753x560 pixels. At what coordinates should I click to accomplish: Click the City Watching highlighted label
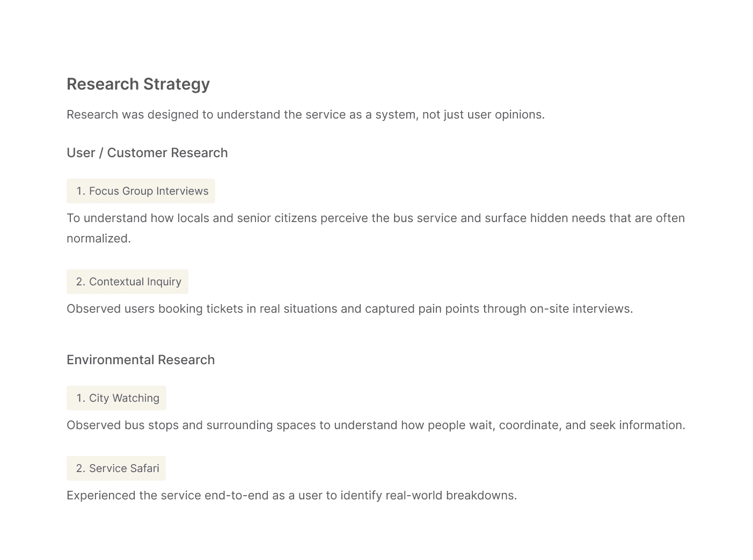pos(117,399)
